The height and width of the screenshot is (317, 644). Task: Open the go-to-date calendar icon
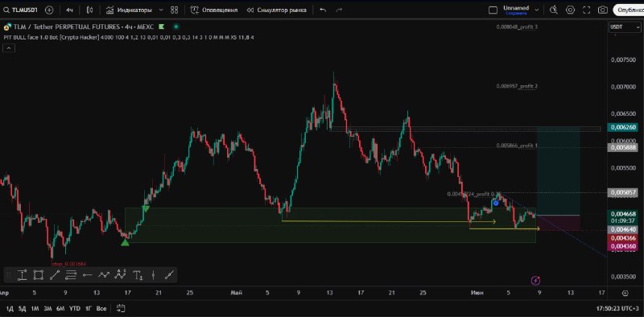pyautogui.click(x=121, y=308)
